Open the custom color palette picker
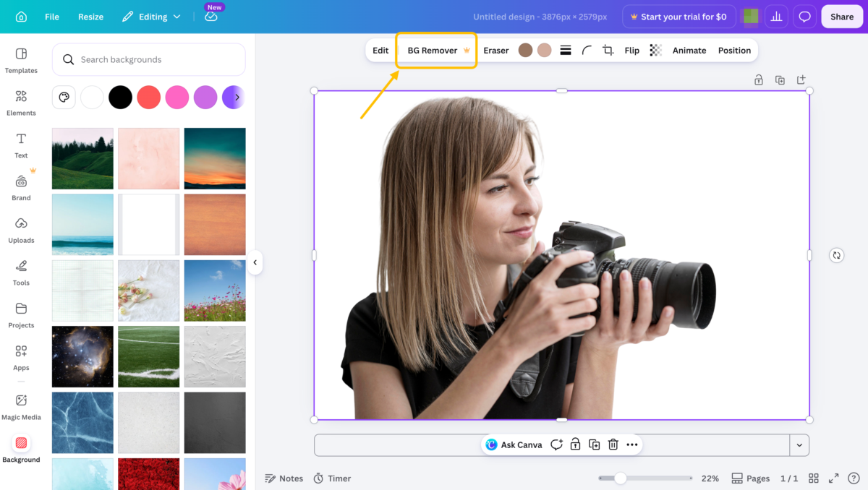The width and height of the screenshot is (868, 490). [x=64, y=97]
